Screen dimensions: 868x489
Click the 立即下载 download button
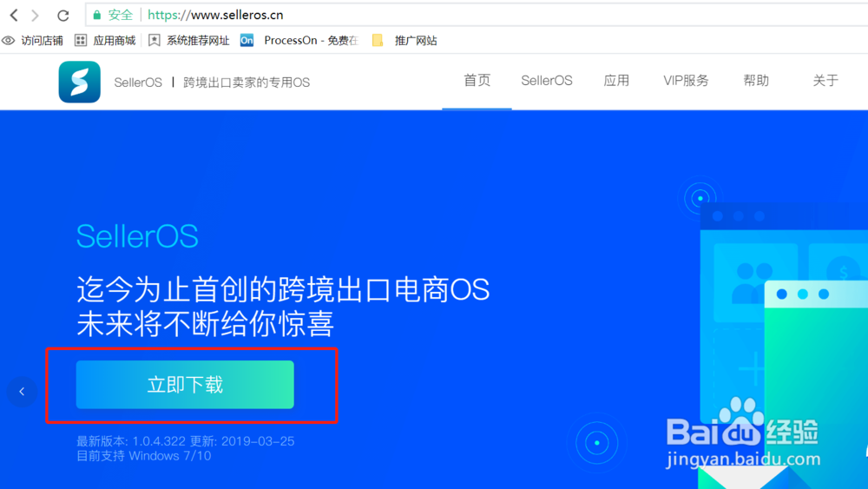[185, 385]
